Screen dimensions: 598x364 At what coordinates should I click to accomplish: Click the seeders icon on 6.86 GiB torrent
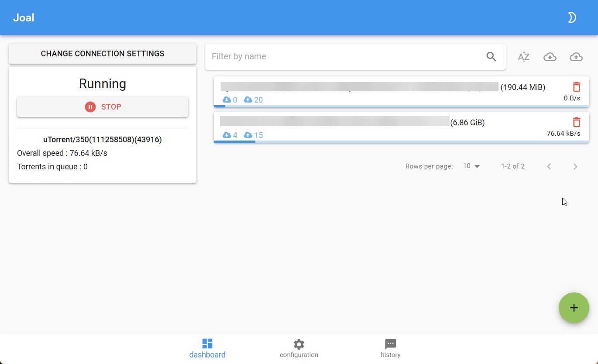point(248,135)
